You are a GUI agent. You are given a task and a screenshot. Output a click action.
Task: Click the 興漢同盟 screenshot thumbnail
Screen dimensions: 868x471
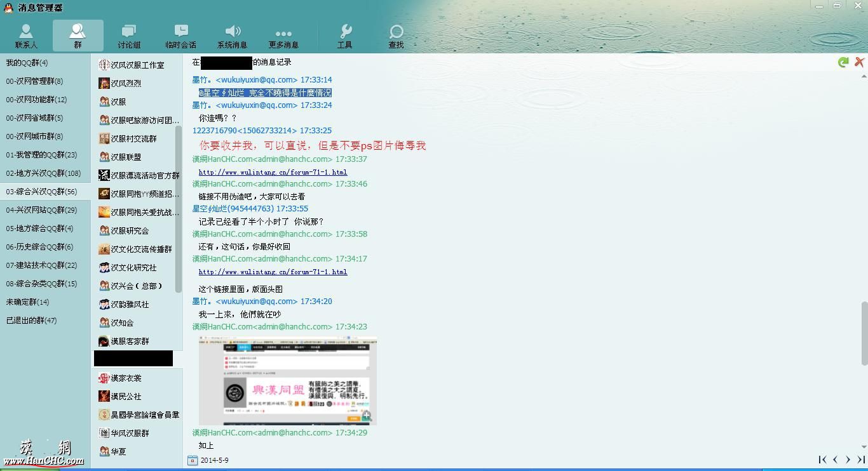click(x=287, y=381)
